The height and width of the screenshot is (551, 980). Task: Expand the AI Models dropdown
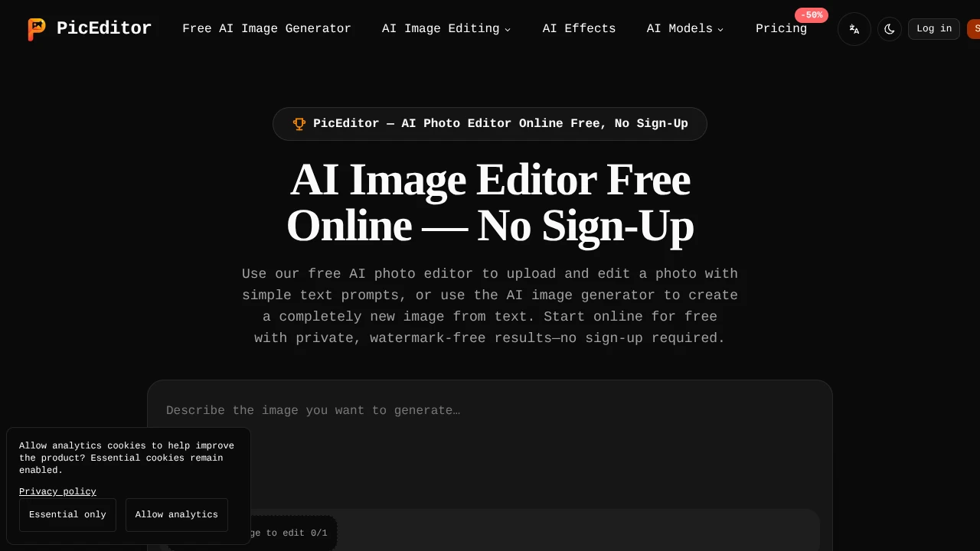tap(685, 29)
